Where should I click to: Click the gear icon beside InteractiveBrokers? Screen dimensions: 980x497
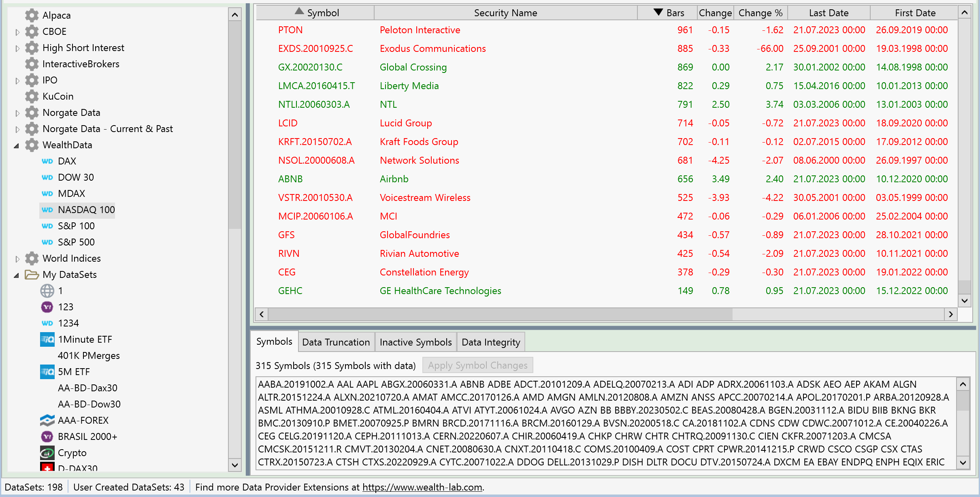click(32, 64)
